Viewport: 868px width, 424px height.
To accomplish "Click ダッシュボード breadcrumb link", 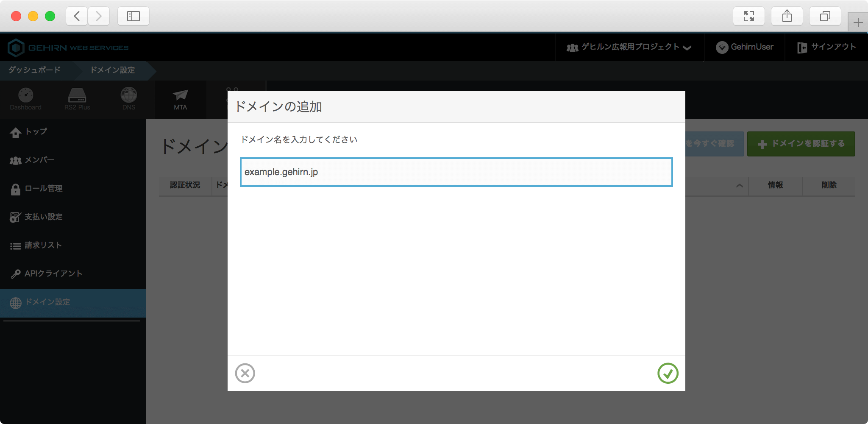I will tap(35, 70).
